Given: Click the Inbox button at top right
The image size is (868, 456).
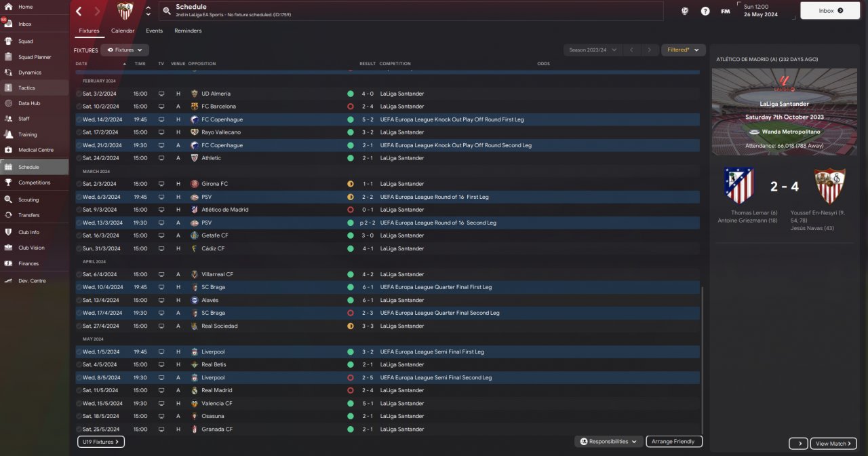Looking at the screenshot, I should pos(831,11).
